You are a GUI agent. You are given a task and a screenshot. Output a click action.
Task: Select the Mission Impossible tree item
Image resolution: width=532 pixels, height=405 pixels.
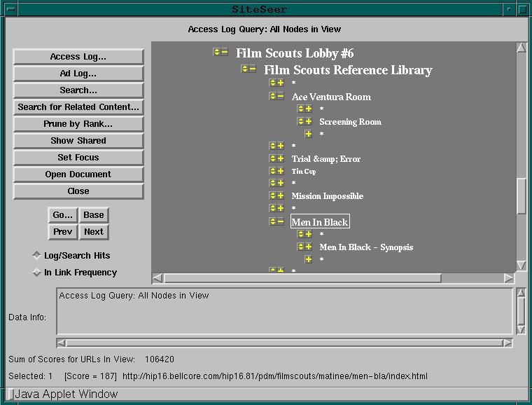click(328, 196)
